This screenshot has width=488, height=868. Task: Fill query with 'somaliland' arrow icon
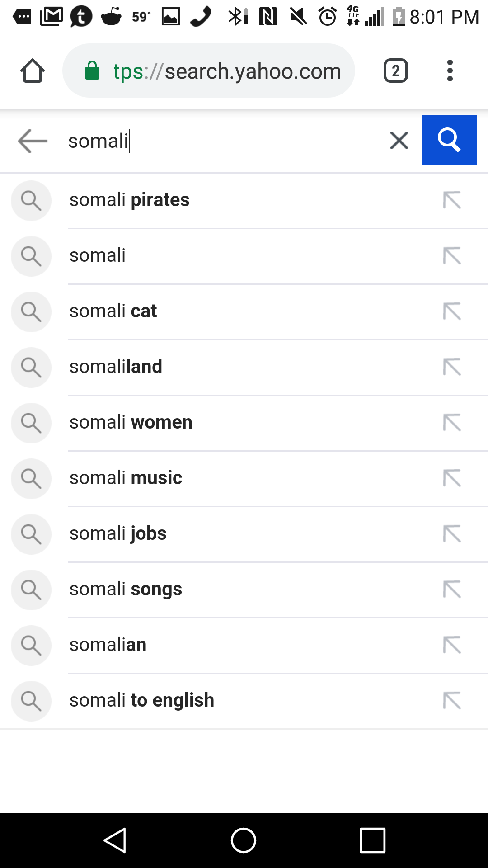pos(452,367)
